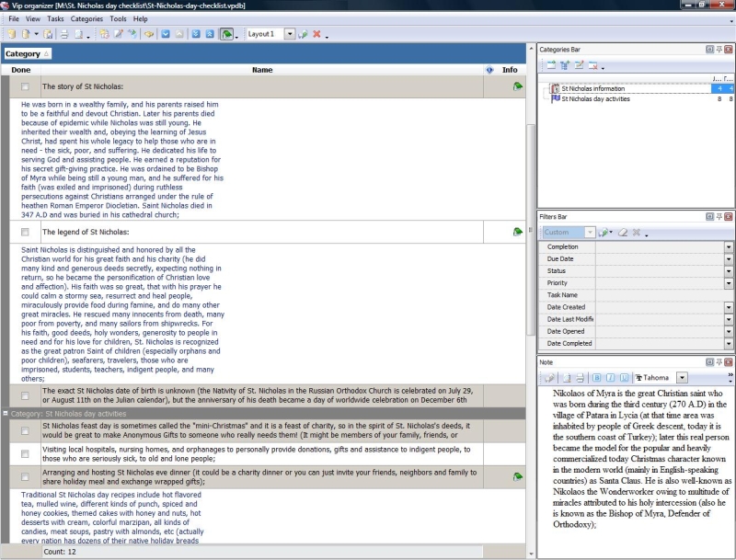This screenshot has width=736, height=560.
Task: Click the first add-category icon in Categories Bar
Action: (551, 65)
